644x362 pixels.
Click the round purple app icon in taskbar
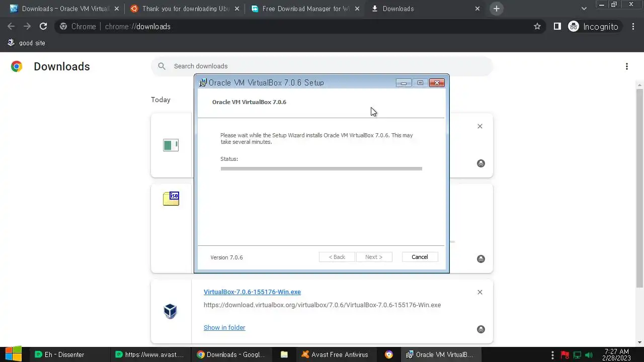[x=389, y=354]
